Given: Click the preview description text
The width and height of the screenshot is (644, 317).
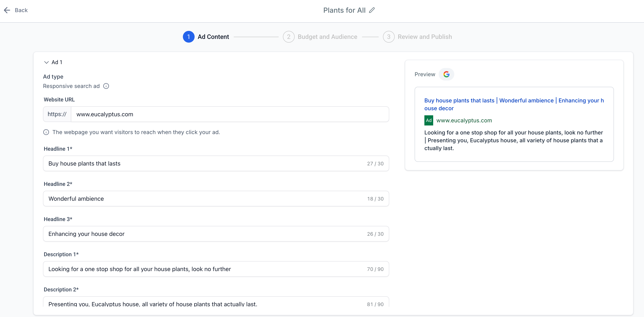Looking at the screenshot, I should pyautogui.click(x=513, y=140).
